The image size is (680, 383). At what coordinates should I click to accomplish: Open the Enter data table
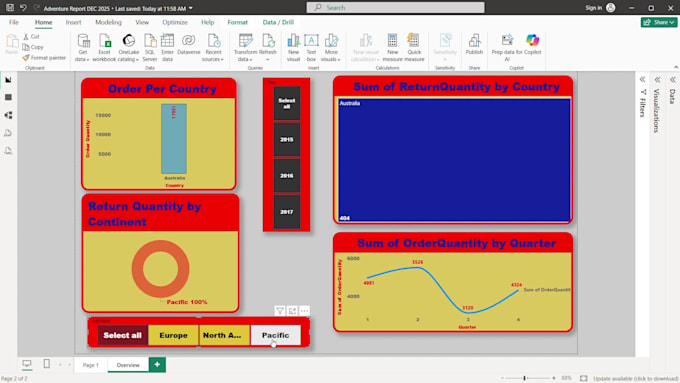167,48
